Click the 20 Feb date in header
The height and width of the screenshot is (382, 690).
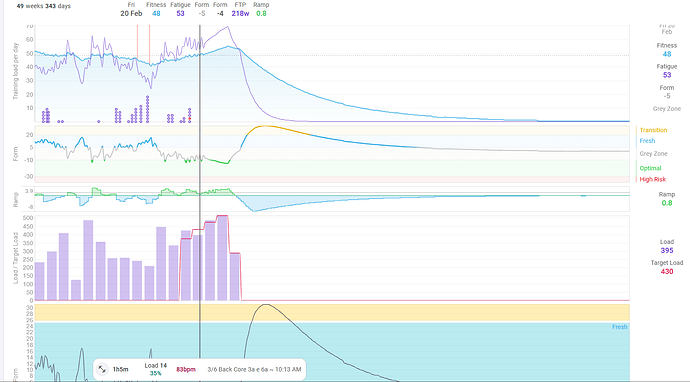point(131,13)
